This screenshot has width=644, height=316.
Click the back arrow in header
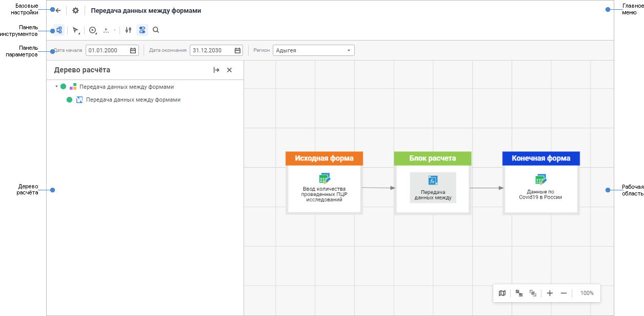coord(58,10)
